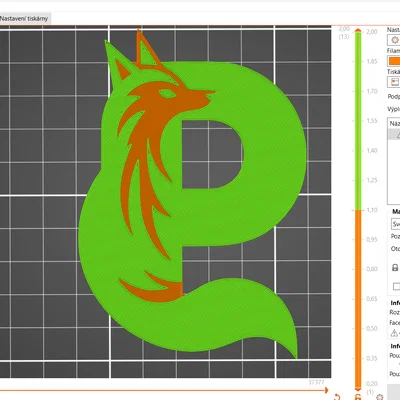Open the orange filament color swatch
The image size is (400, 400).
[394, 61]
